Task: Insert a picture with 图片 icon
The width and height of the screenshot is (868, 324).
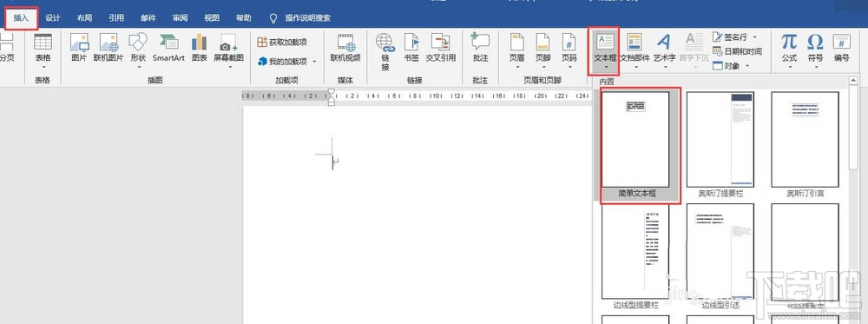Action: tap(79, 48)
